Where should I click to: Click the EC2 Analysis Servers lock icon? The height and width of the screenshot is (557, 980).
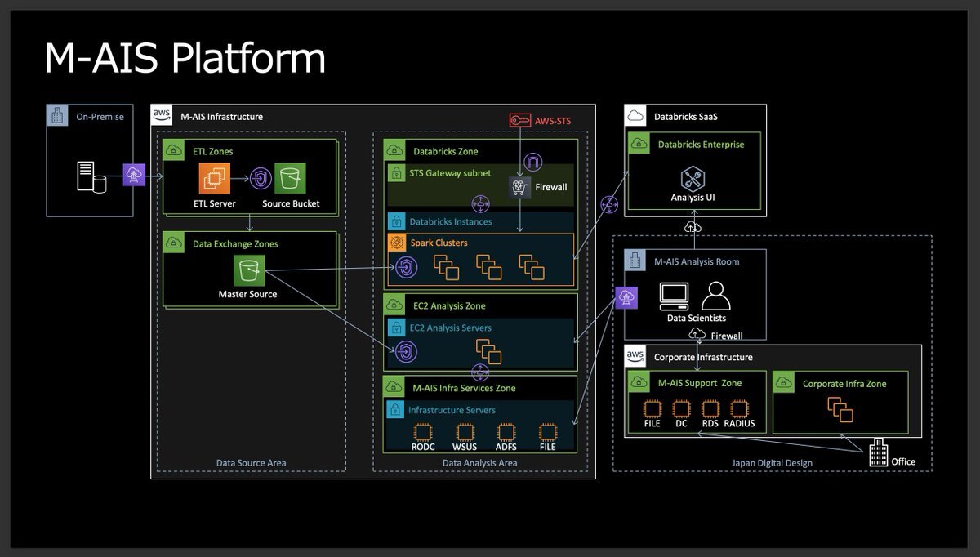(396, 328)
